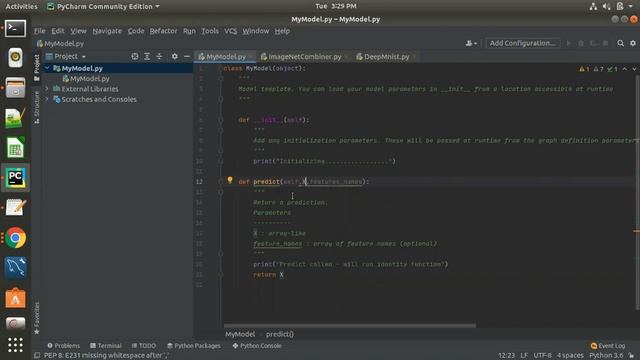Screen dimensions: 640x360
Task: Open the Python Packages tool window
Action: 193,346
